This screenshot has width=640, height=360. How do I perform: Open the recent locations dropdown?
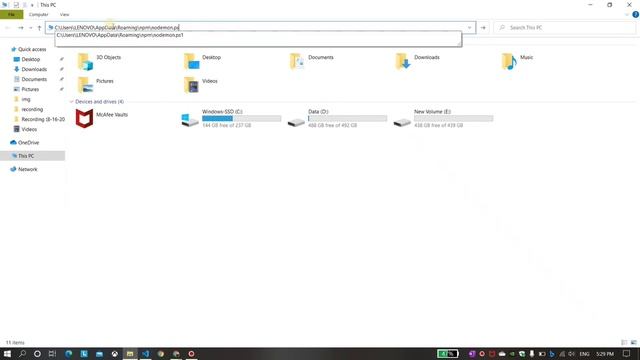(30, 28)
